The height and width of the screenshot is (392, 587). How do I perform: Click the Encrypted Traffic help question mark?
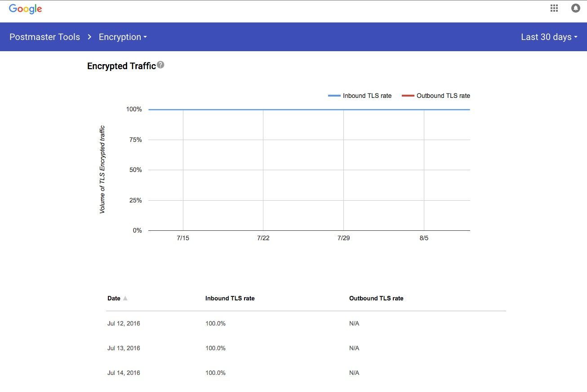(x=160, y=65)
